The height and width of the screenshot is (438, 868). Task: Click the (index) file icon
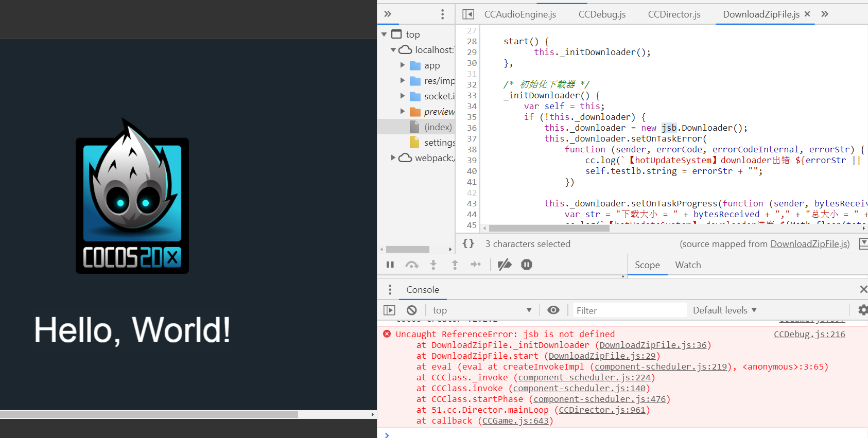click(x=414, y=127)
